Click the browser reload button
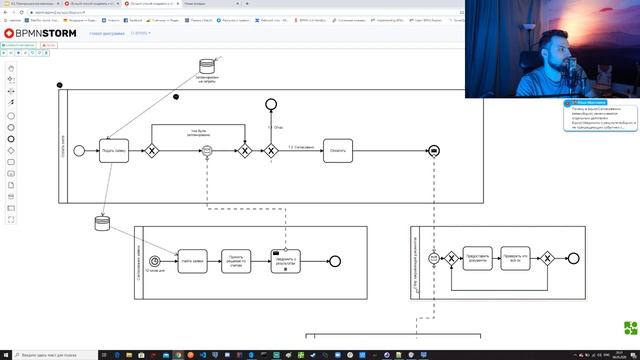 (x=21, y=12)
